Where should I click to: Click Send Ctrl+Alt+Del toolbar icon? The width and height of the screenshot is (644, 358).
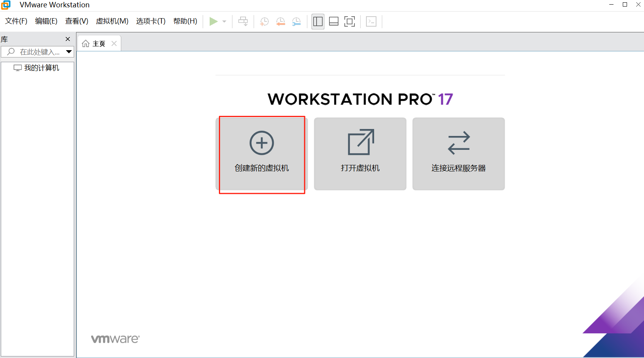(243, 21)
